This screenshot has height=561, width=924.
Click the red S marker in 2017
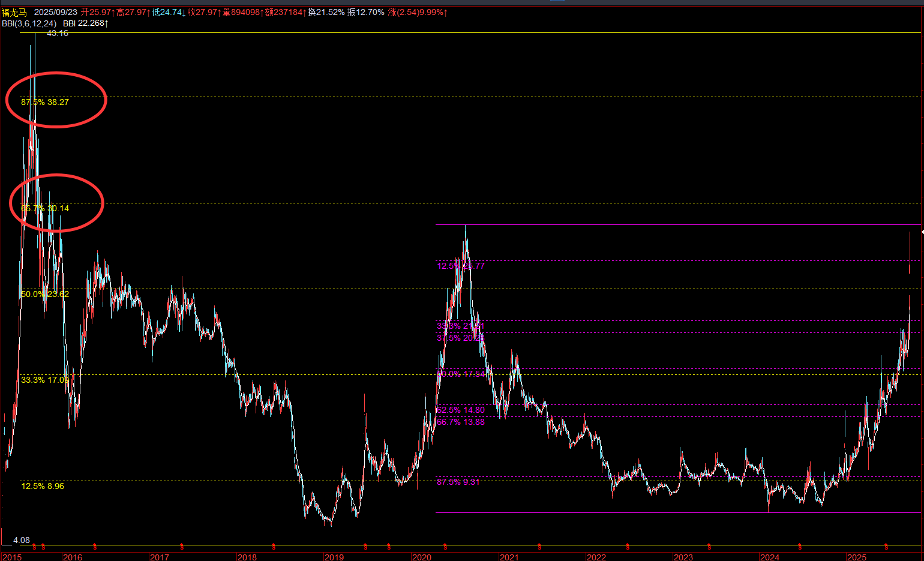pyautogui.click(x=182, y=547)
